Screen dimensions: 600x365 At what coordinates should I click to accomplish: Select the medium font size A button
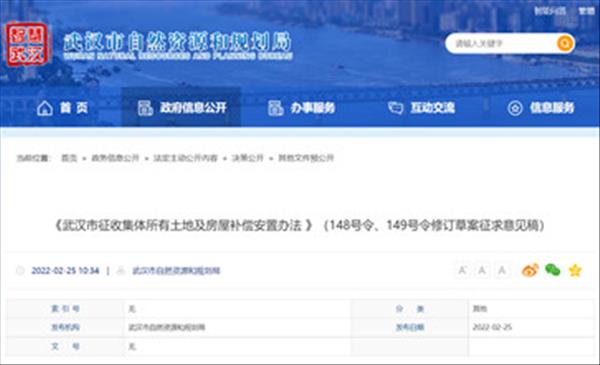pyautogui.click(x=482, y=271)
